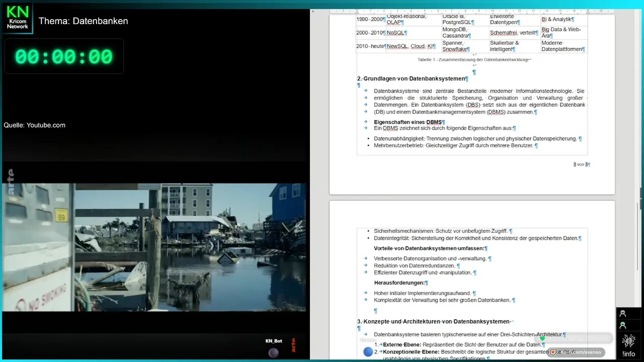Click the 'Quelle: Youtube.com' text
This screenshot has height=362, width=644.
coord(35,125)
